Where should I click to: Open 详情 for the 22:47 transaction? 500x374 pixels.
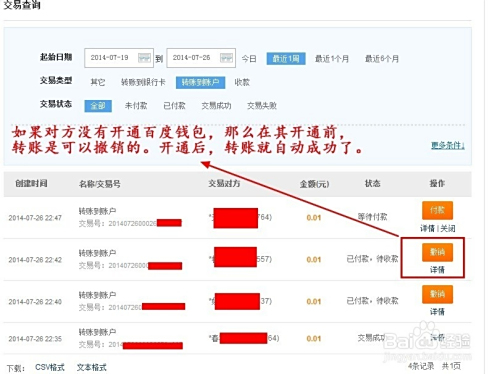(427, 229)
